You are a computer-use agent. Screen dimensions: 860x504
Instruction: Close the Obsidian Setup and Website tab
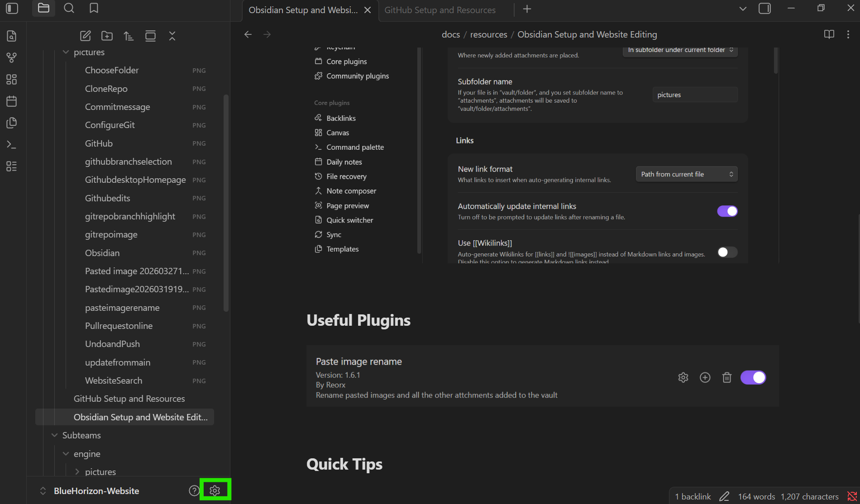(x=368, y=10)
